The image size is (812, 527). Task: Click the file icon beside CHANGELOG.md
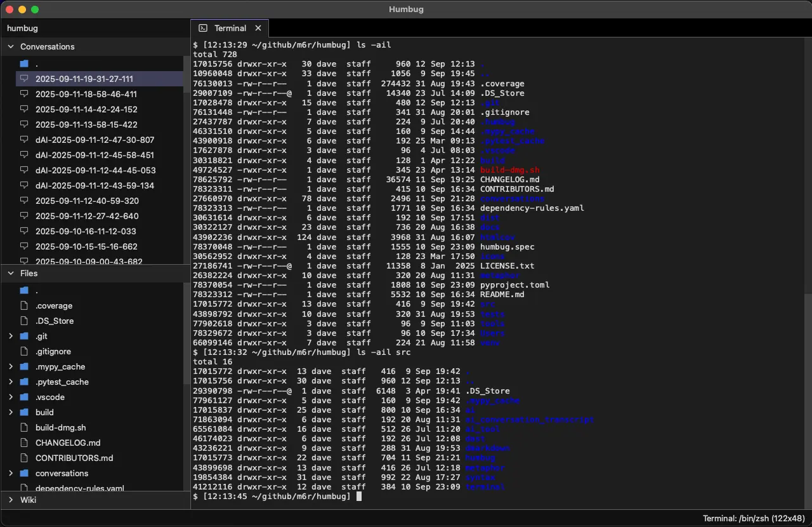coord(24,443)
